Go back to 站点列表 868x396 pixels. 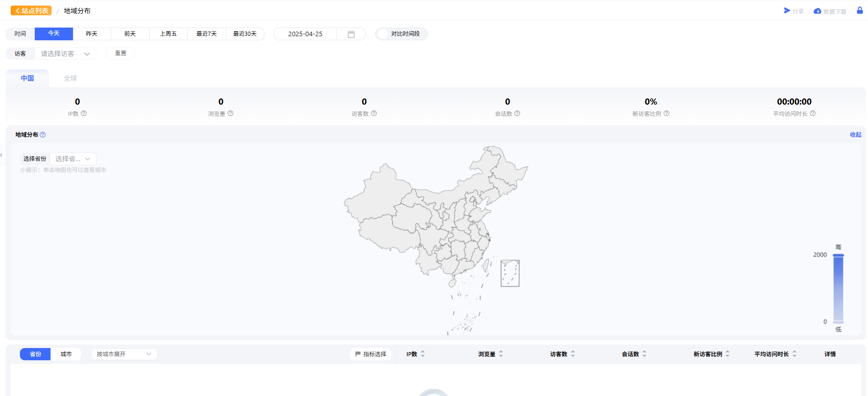coord(31,11)
